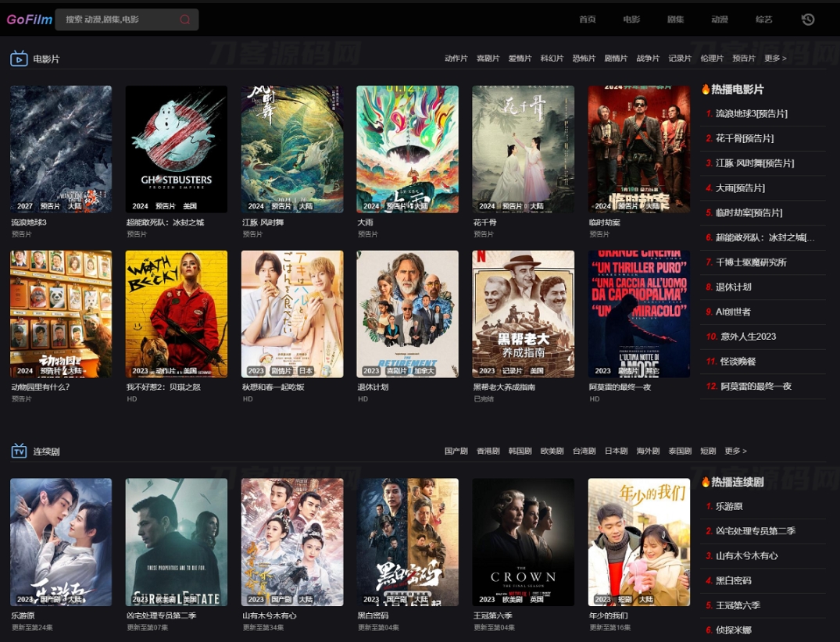840x642 pixels.
Task: Filter series by 香港剧
Action: pos(488,451)
